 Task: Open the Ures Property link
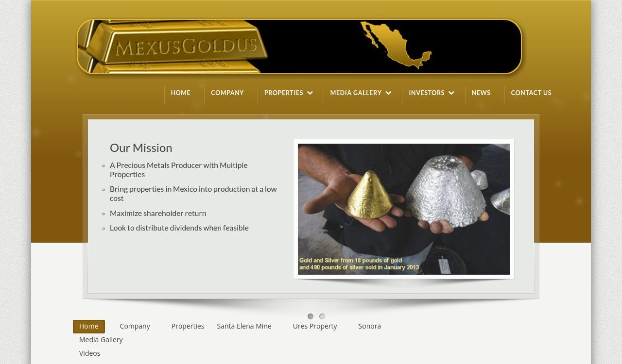315,326
